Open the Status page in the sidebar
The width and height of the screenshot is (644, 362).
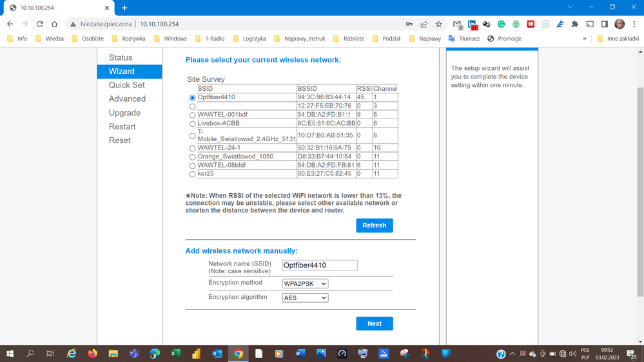[x=121, y=57]
